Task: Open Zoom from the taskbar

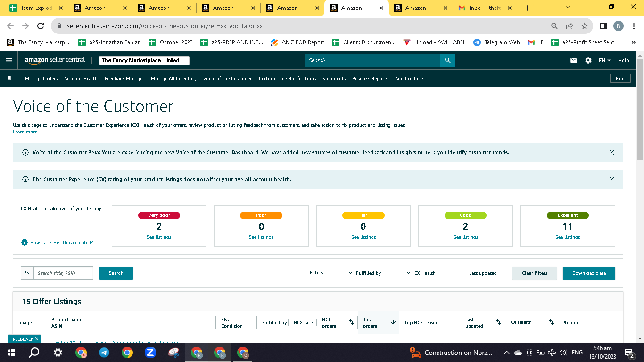Action: pos(150,353)
